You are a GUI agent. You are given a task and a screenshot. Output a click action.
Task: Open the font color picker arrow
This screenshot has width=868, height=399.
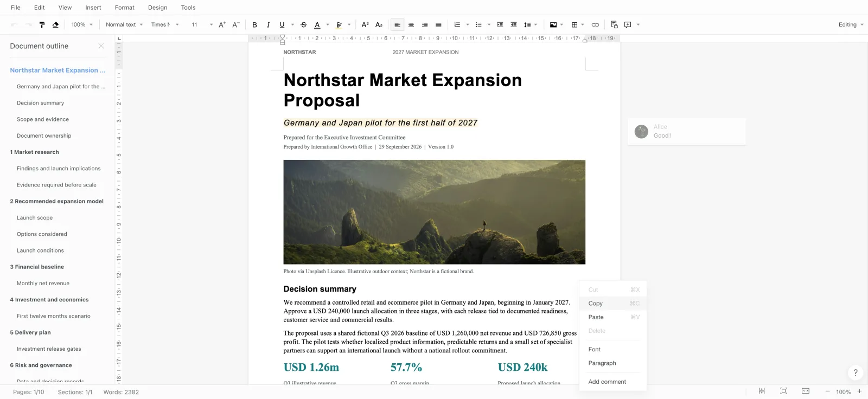pos(328,24)
